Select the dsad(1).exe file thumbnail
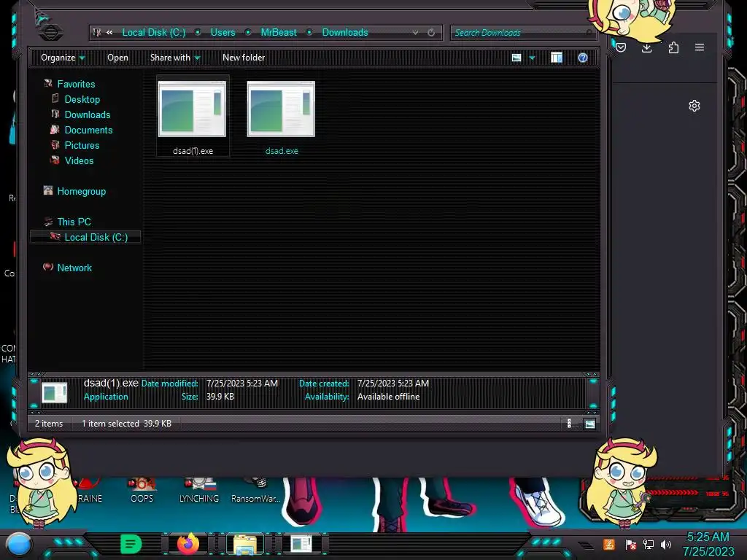 192,109
